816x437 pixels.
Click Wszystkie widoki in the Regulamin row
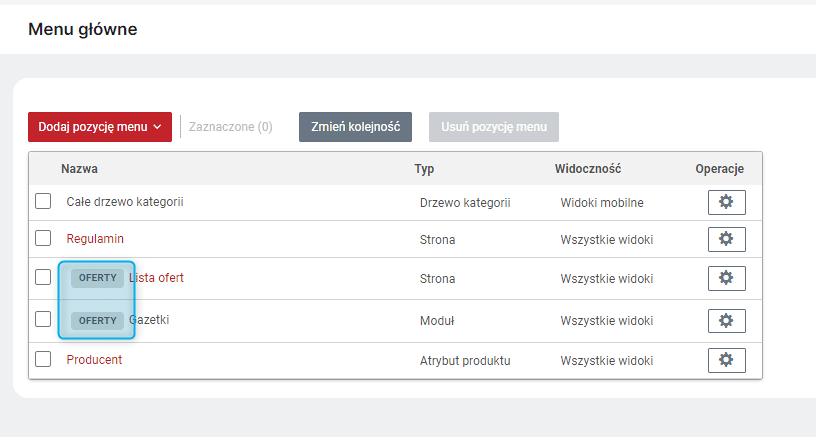(607, 240)
